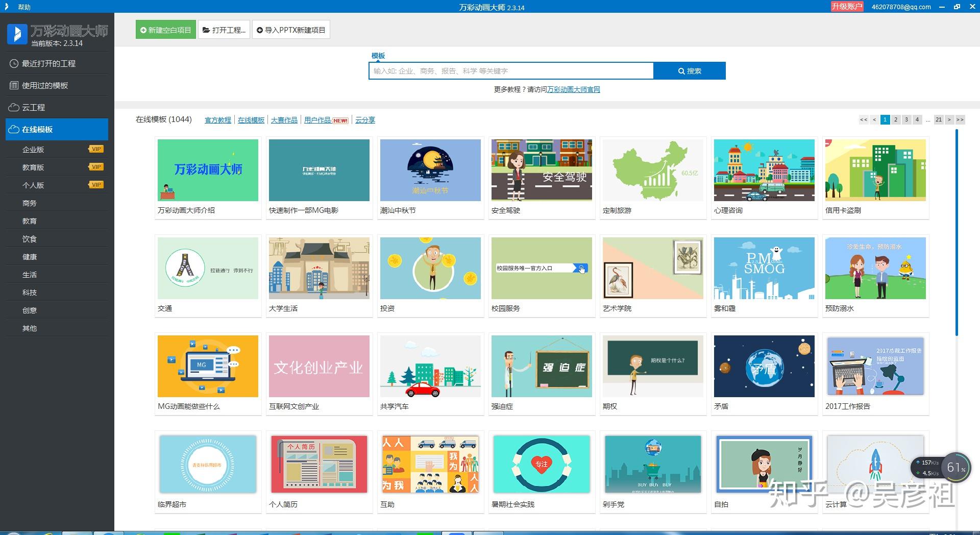Open 使用过的模板 in the sidebar
Screen dimensions: 980x535
pyautogui.click(x=57, y=85)
